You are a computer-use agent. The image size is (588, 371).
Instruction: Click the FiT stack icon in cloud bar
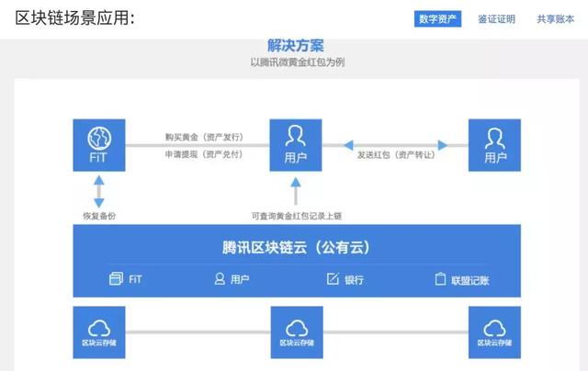(116, 279)
